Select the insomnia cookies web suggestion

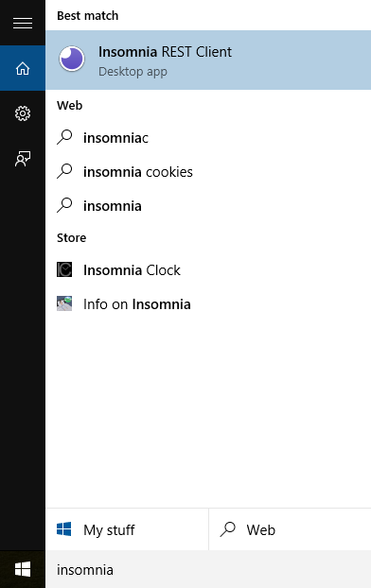point(208,172)
